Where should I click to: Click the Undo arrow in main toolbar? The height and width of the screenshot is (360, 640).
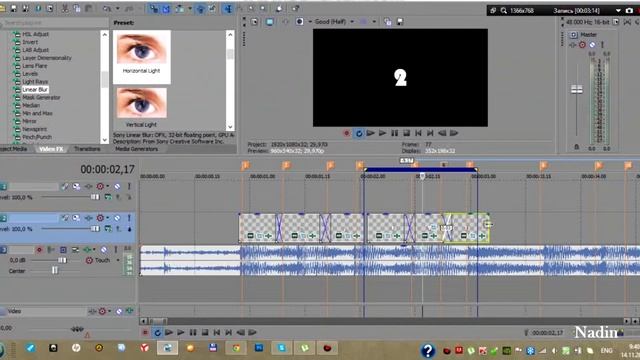tap(107, 9)
